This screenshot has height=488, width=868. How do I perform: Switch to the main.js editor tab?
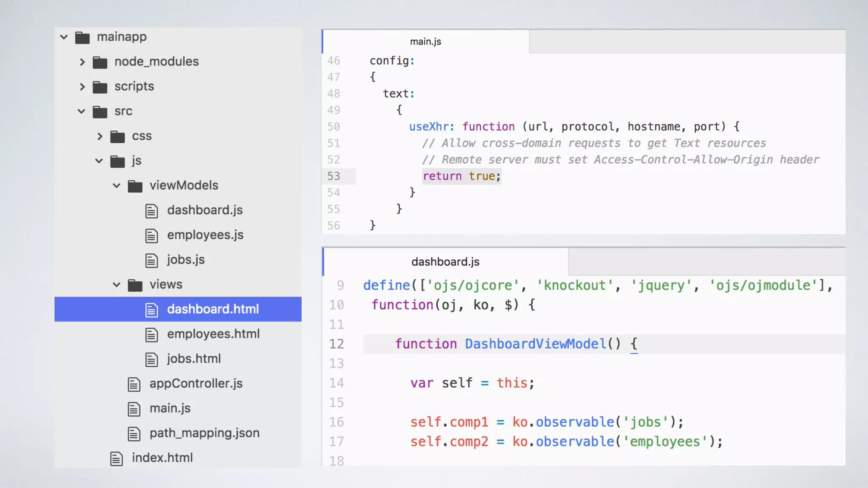[426, 42]
